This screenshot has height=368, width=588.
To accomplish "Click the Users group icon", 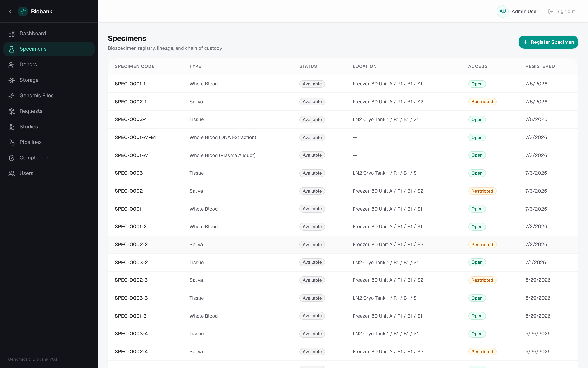I will (x=12, y=174).
